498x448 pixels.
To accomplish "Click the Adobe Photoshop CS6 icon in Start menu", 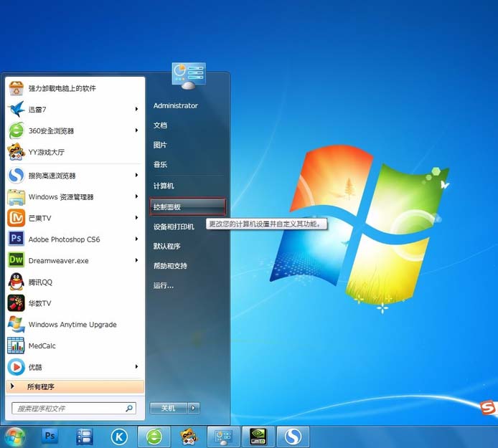I will tap(16, 239).
